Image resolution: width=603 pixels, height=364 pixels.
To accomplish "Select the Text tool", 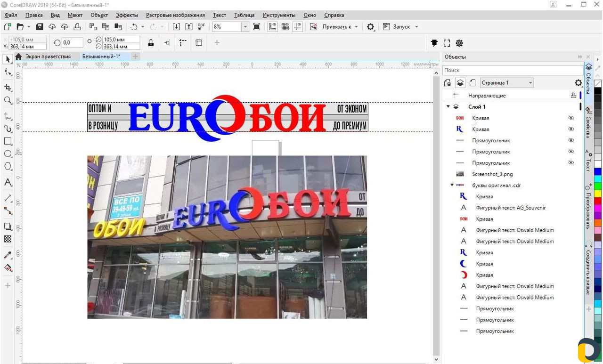I will [x=8, y=182].
